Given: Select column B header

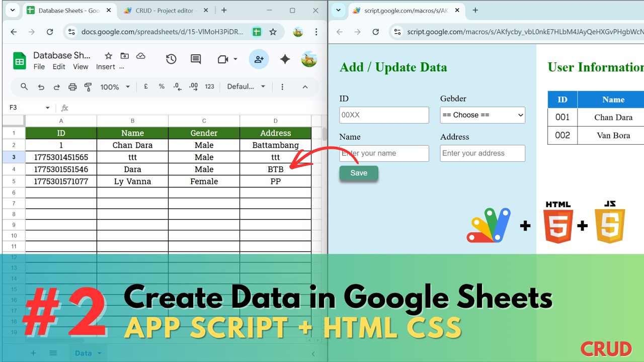Looking at the screenshot, I should pos(132,121).
